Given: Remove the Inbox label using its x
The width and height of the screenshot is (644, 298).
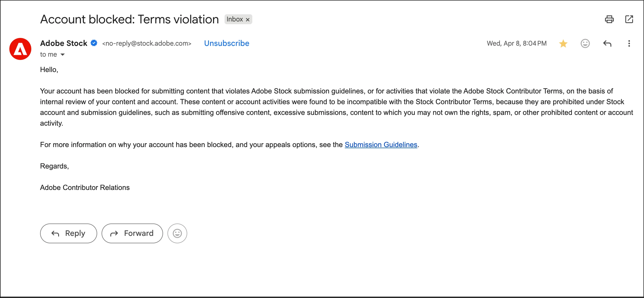Looking at the screenshot, I should 248,20.
